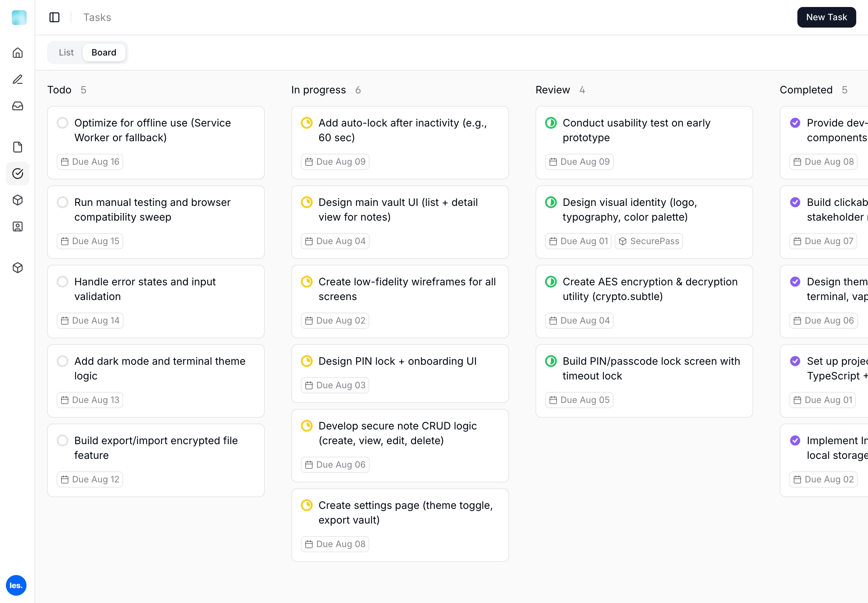
Task: Uncheck the completed 'Design them' task
Action: click(795, 282)
